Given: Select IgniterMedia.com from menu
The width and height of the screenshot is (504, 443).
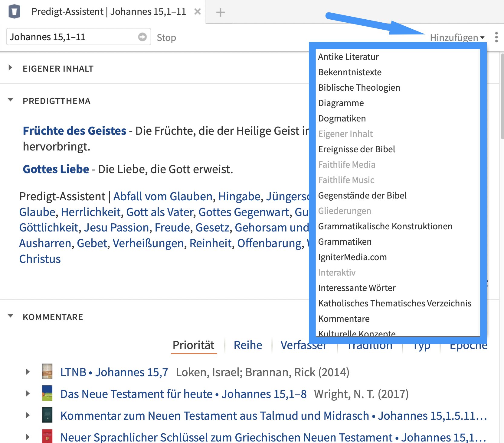Looking at the screenshot, I should point(352,257).
